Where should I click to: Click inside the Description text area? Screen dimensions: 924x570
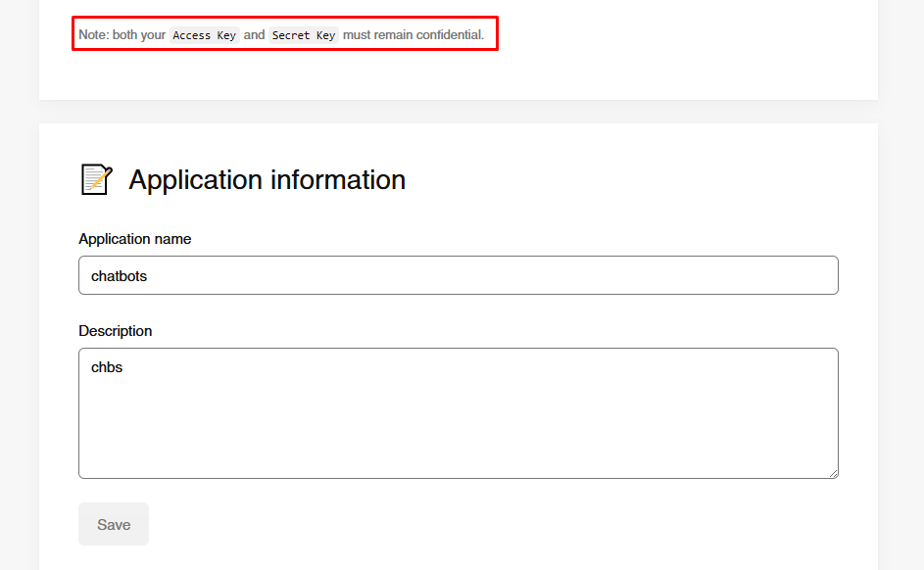coord(458,421)
